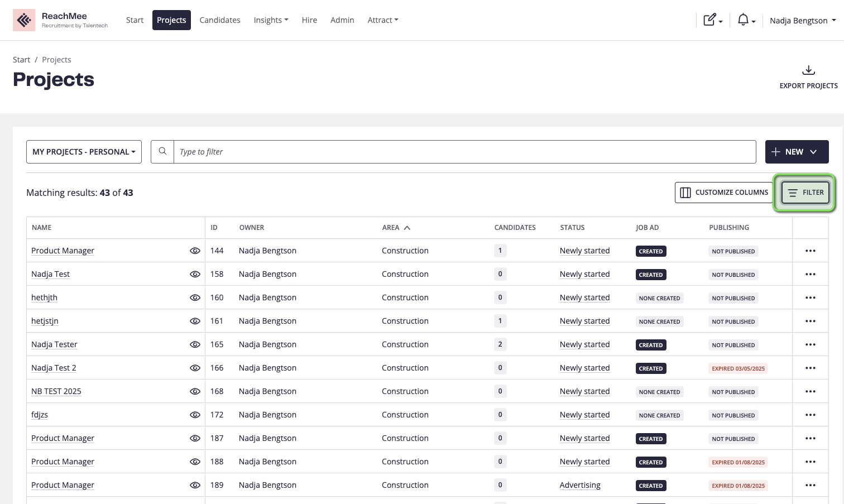Open Nadja Bengtson user menu

pyautogui.click(x=802, y=21)
